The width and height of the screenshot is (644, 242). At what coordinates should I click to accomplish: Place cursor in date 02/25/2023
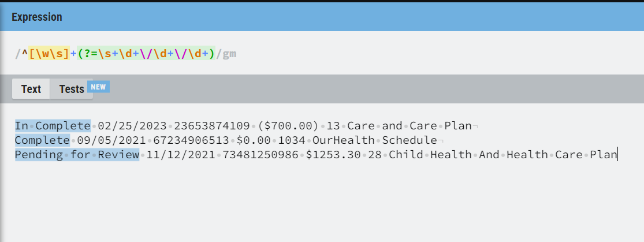pyautogui.click(x=132, y=126)
